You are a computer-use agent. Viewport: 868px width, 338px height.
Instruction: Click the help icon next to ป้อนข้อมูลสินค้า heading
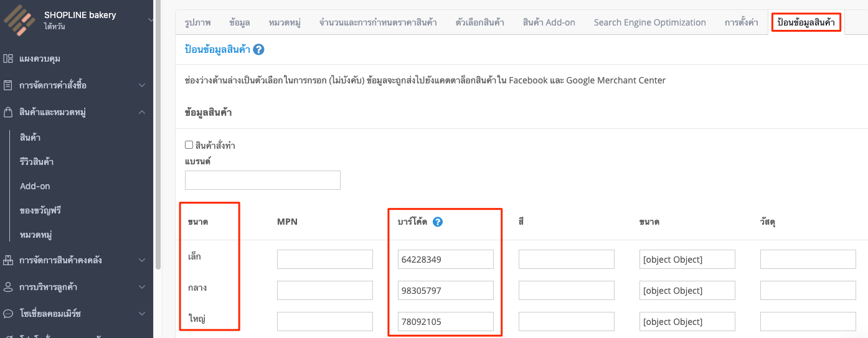(258, 50)
